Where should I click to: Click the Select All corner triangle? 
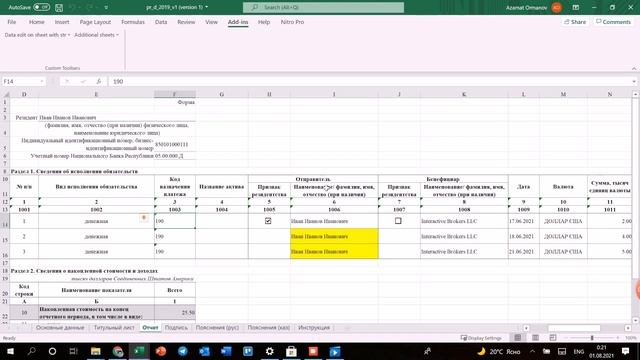[6, 94]
